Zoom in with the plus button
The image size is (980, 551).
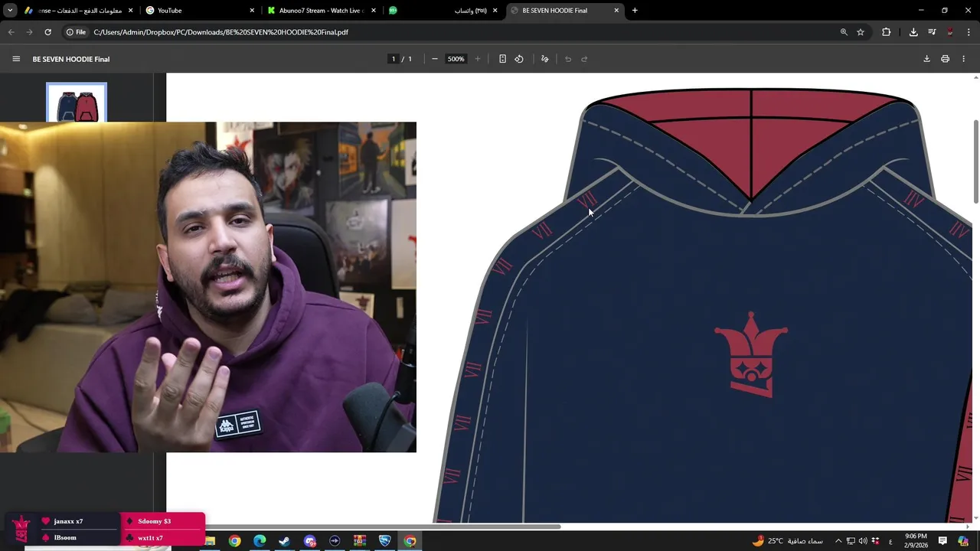point(478,59)
